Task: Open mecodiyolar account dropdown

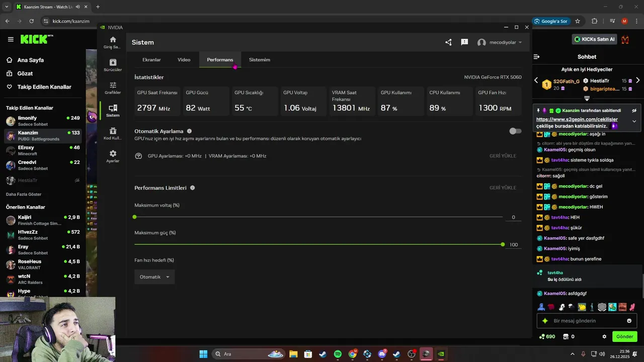Action: tap(500, 42)
